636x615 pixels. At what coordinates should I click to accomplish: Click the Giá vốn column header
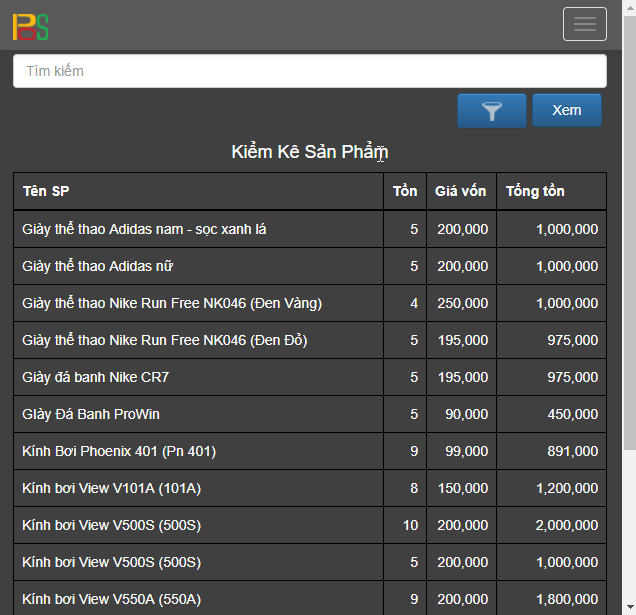tap(460, 191)
